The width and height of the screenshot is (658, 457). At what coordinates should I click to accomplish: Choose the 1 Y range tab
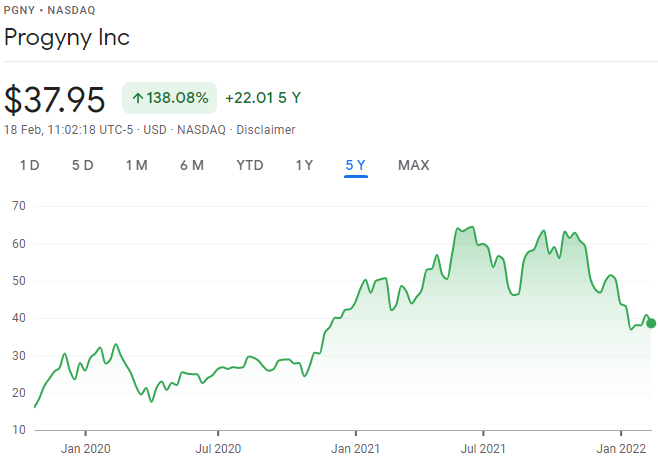point(304,165)
